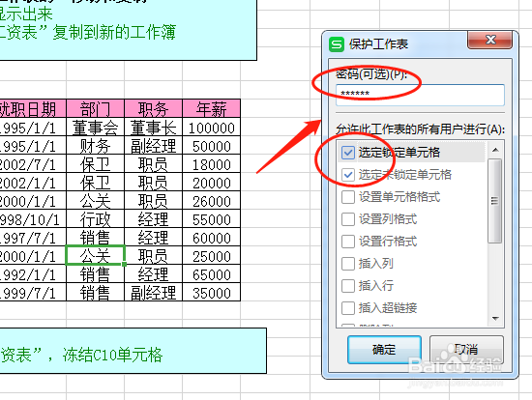
Task: Click the permissions list scroll down arrow
Action: click(495, 318)
